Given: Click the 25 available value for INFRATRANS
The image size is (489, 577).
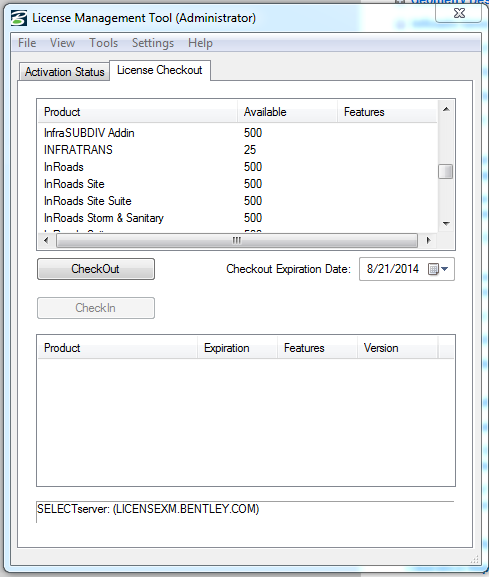Looking at the screenshot, I should (x=250, y=150).
